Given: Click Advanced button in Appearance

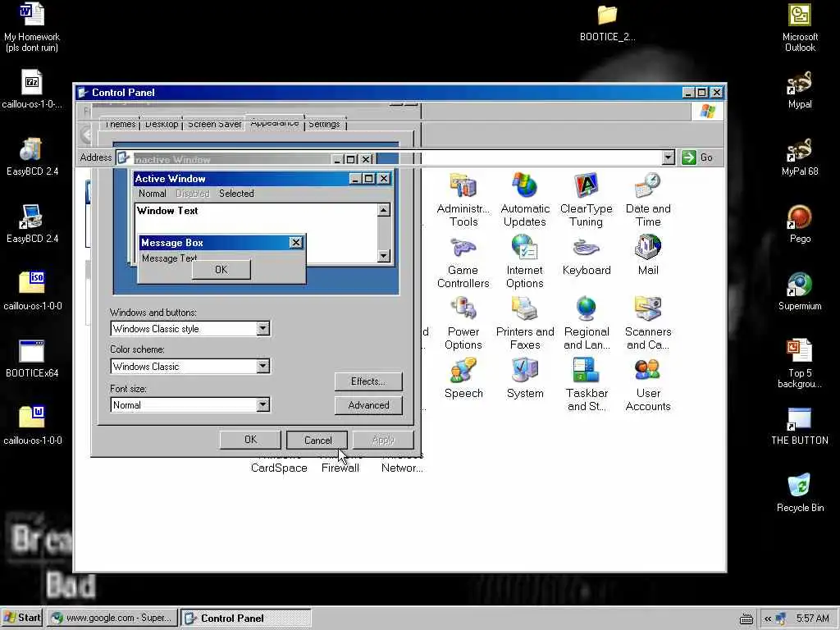Looking at the screenshot, I should (368, 405).
